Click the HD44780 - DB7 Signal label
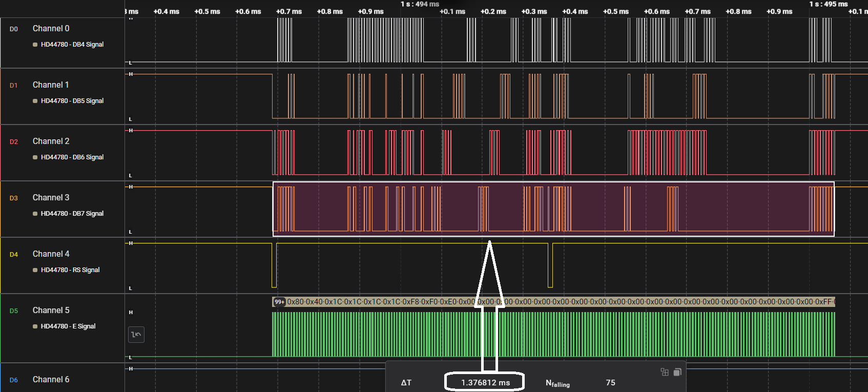The image size is (868, 392). [x=72, y=214]
